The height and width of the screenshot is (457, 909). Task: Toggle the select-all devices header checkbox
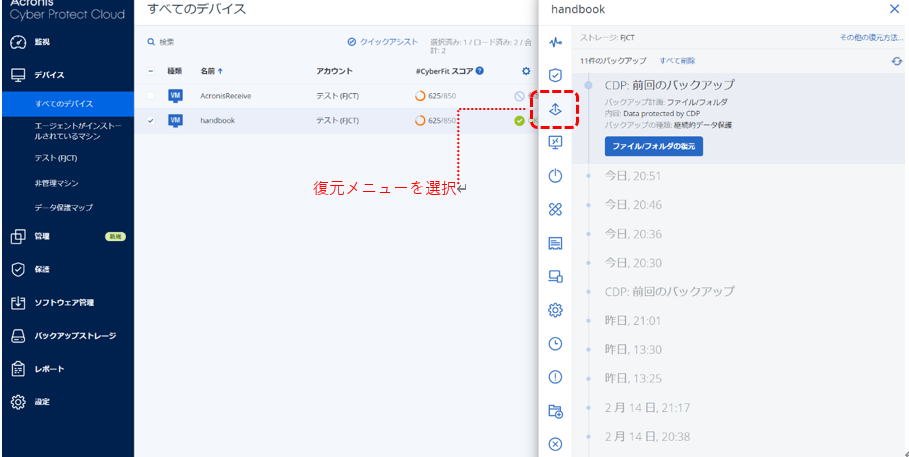click(x=151, y=71)
